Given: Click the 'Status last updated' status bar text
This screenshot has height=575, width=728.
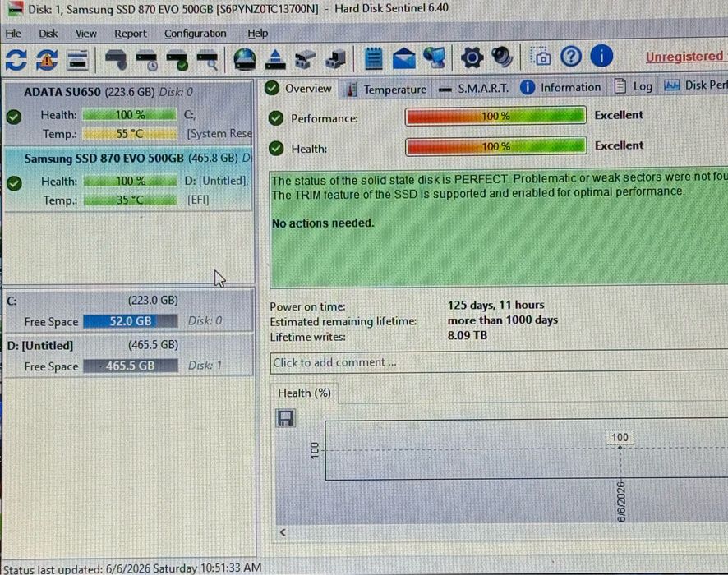Looking at the screenshot, I should (132, 568).
